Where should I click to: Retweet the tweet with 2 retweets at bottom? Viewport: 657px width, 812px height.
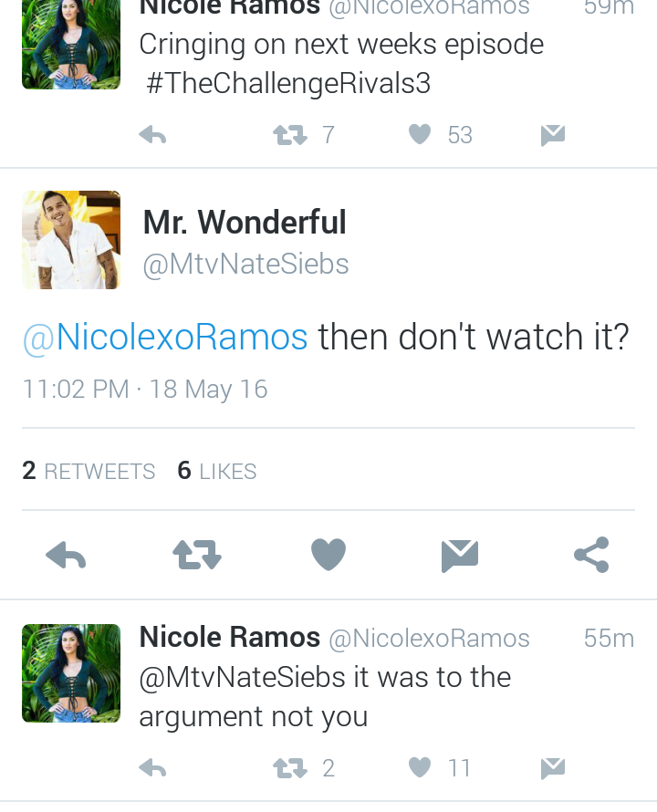click(x=290, y=768)
